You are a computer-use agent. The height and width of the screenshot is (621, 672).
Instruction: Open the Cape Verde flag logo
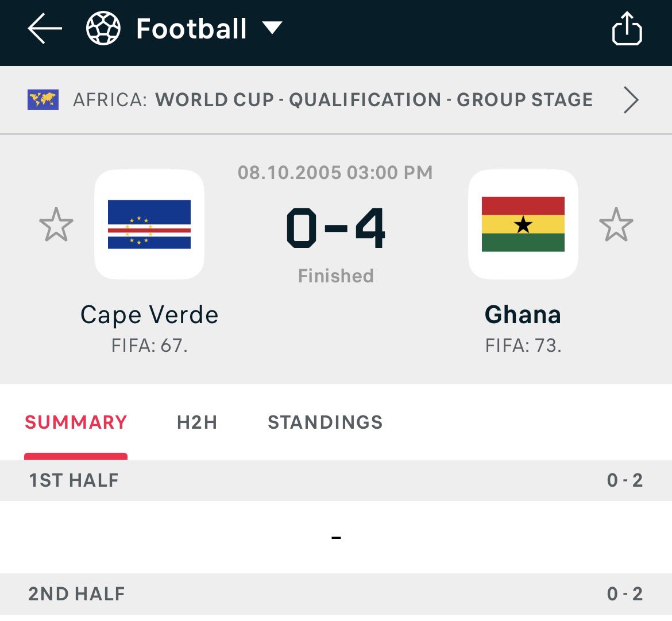click(x=149, y=224)
